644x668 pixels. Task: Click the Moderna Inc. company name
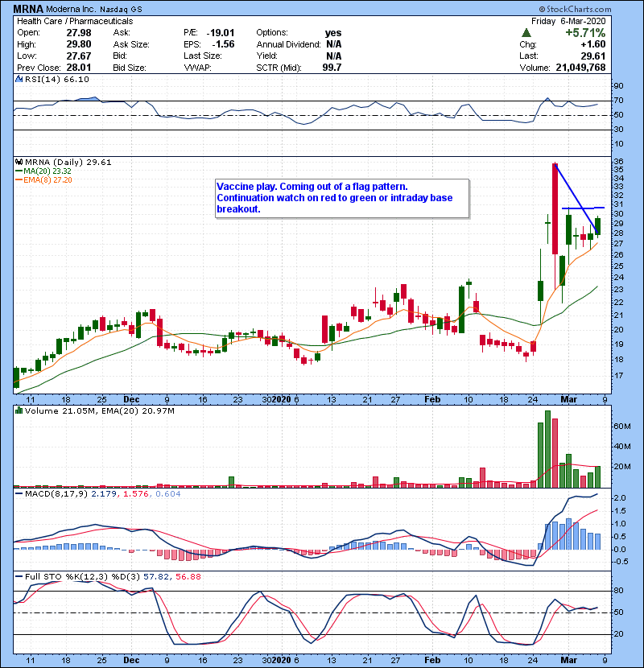point(71,9)
